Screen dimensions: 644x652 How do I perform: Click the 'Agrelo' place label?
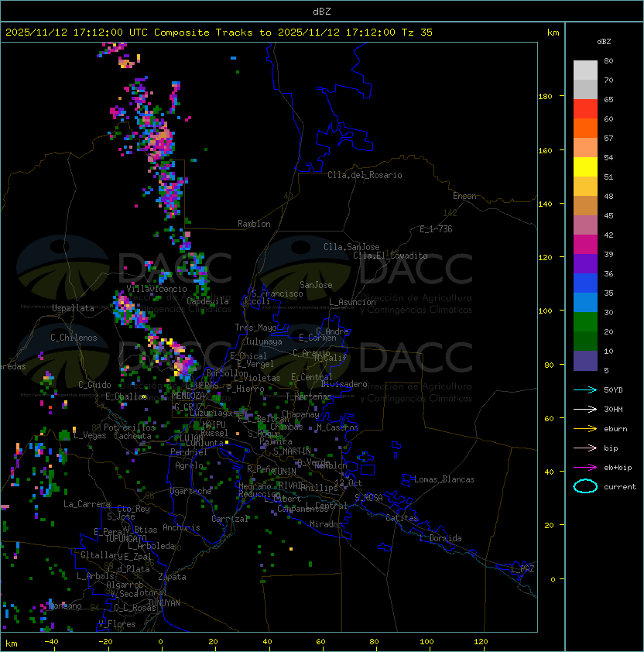[189, 465]
